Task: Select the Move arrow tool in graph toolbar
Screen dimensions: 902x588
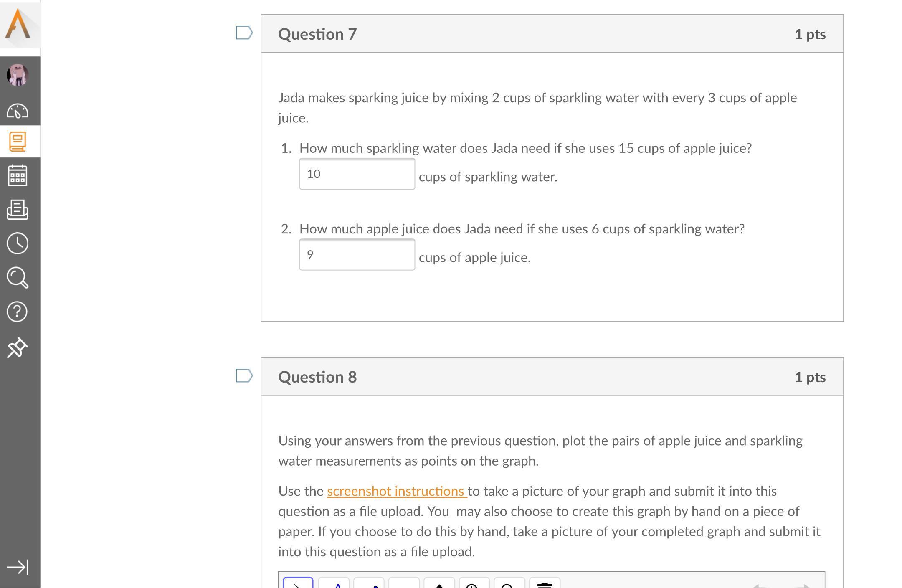Action: (x=298, y=584)
